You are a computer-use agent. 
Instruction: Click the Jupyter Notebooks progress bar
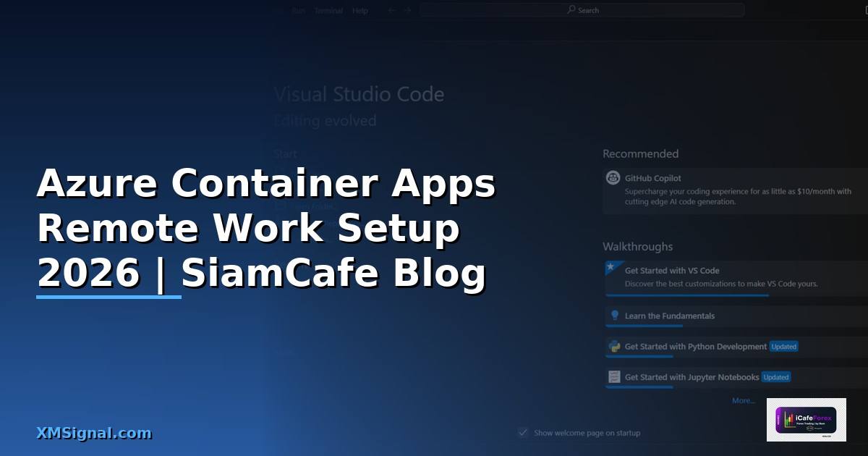639,387
